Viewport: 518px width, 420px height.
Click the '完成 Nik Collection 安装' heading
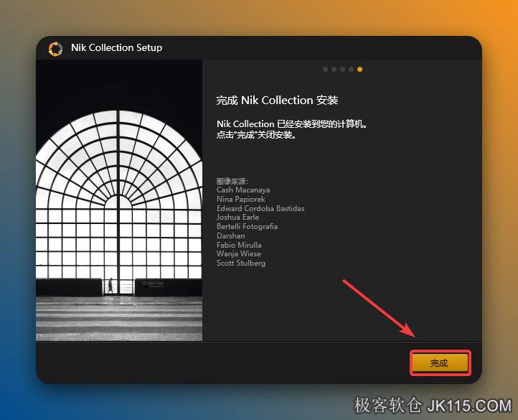coord(277,101)
